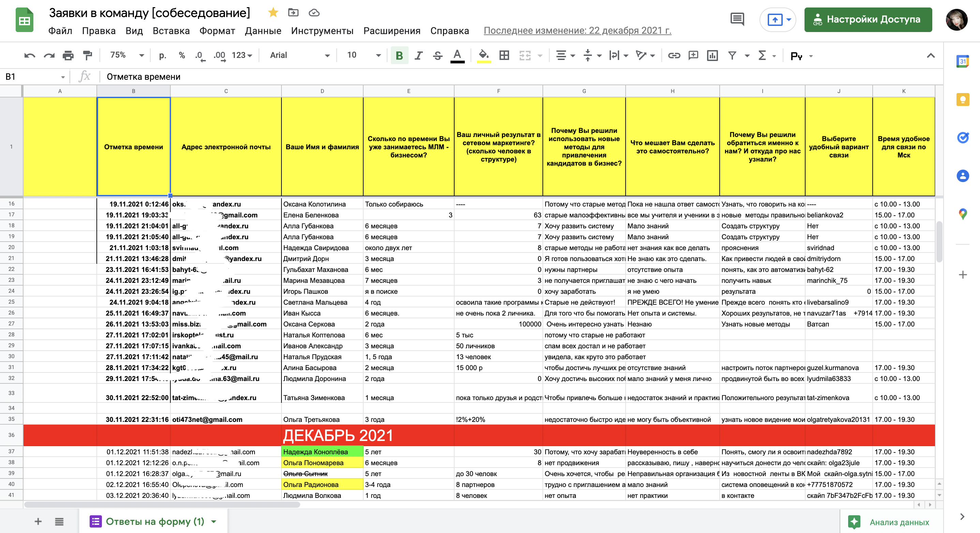Open the Вид menu
The height and width of the screenshot is (533, 980).
tap(134, 31)
